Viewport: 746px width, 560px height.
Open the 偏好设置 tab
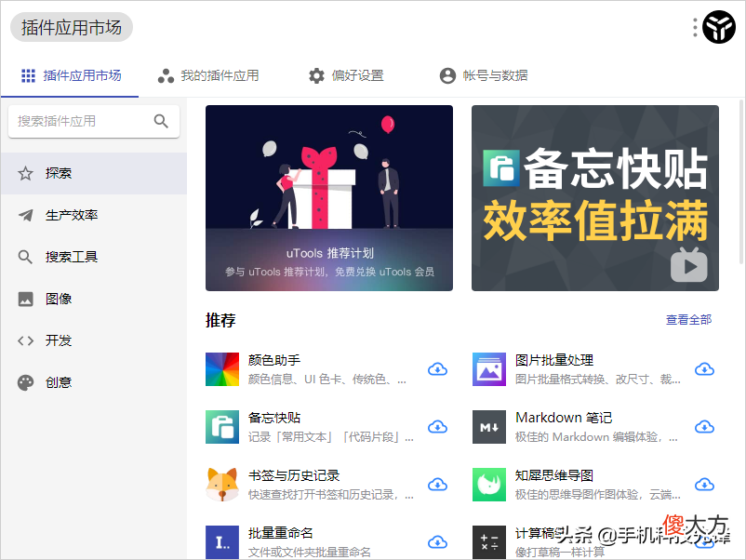pos(346,75)
